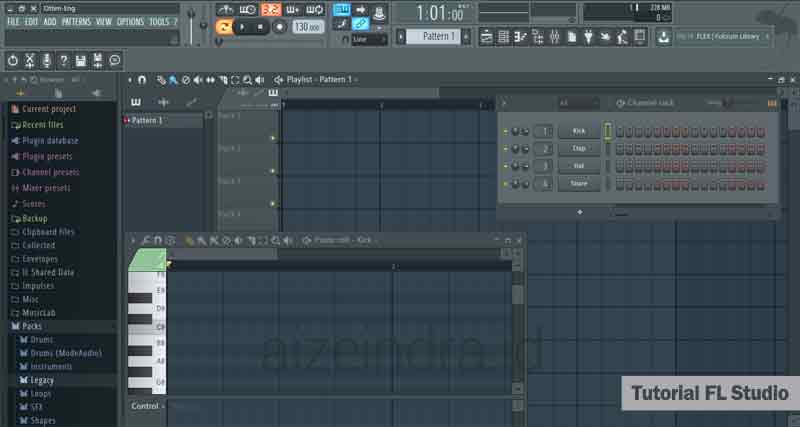Open help via question mark icon
This screenshot has width=800, height=427.
click(x=64, y=61)
